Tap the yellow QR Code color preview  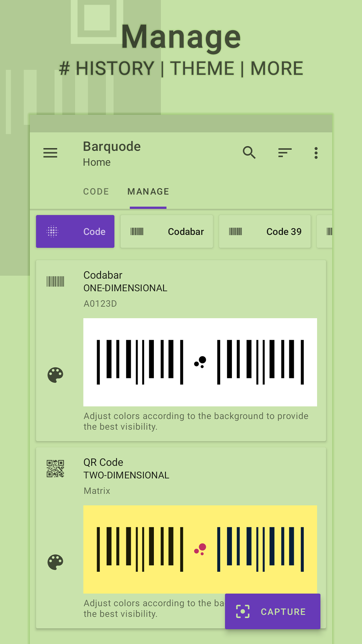point(200,549)
